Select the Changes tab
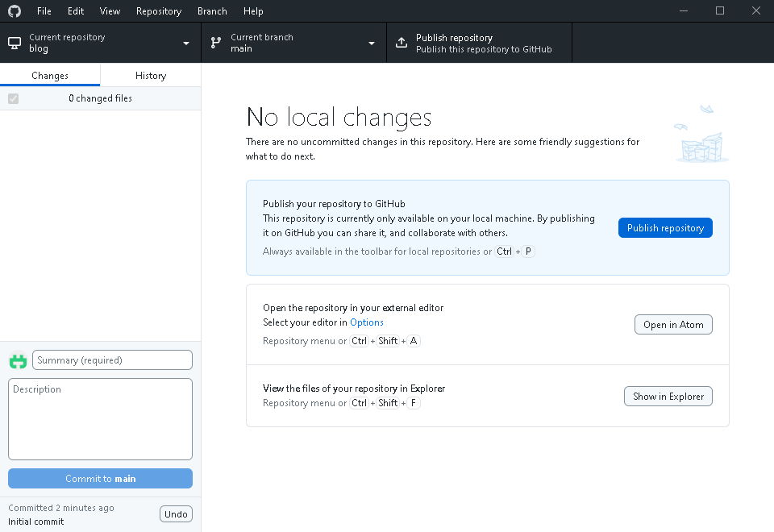Image resolution: width=774 pixels, height=532 pixels. point(50,76)
